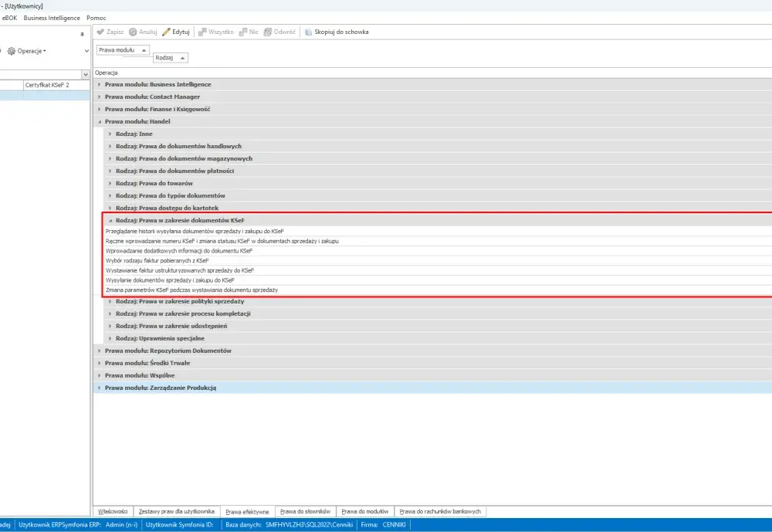
Task: Expand Rodzaj: Prawa do dokumentów płatności
Action: [x=110, y=171]
